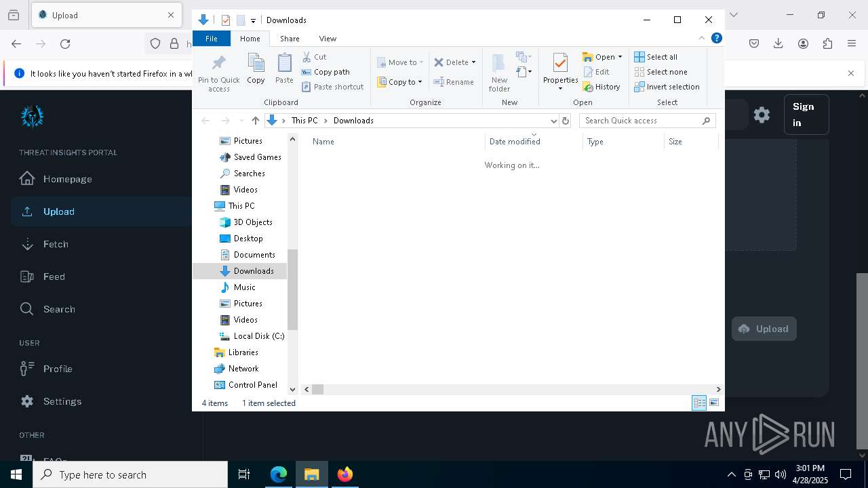Open Network in navigation pane
This screenshot has height=488, width=868.
tap(236, 369)
